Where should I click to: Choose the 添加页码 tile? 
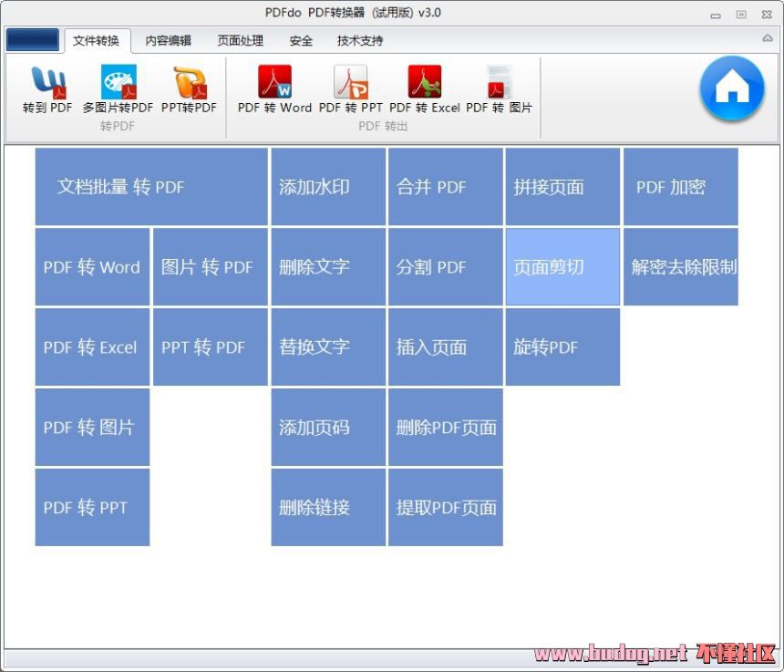click(x=328, y=427)
